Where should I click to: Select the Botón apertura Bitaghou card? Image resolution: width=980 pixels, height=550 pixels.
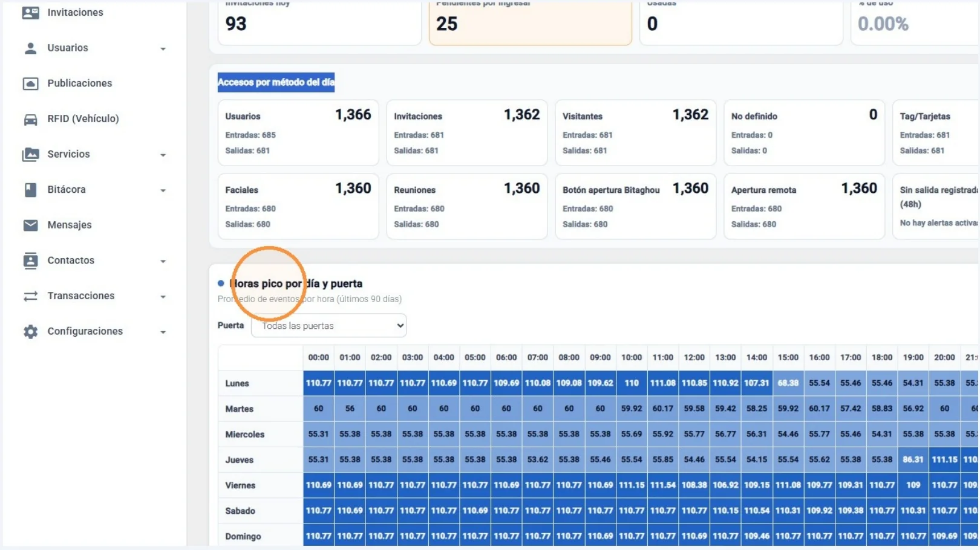(636, 207)
